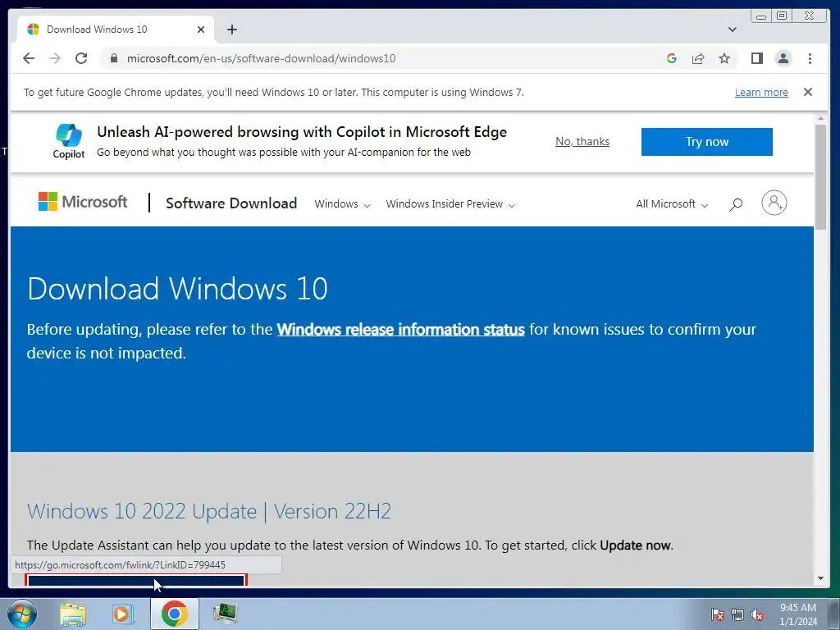Click the Update now button at bottom
Viewport: 840px width, 630px height.
point(136,580)
